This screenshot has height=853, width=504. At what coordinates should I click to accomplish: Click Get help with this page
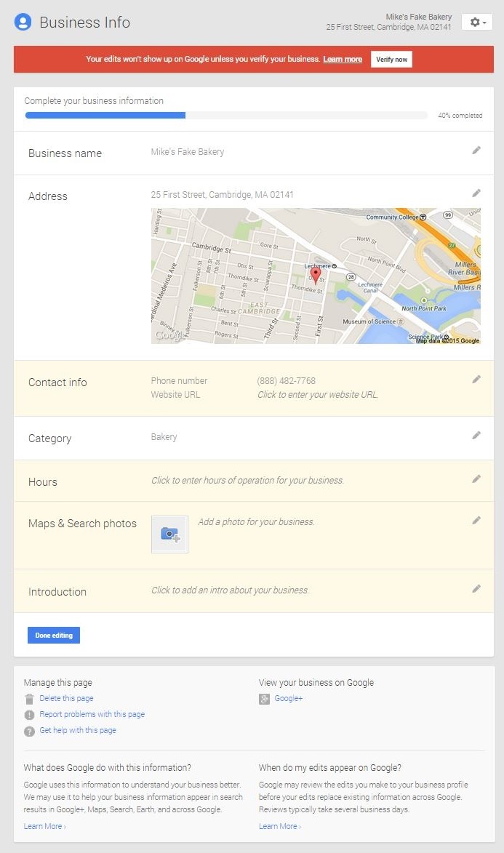pos(77,730)
